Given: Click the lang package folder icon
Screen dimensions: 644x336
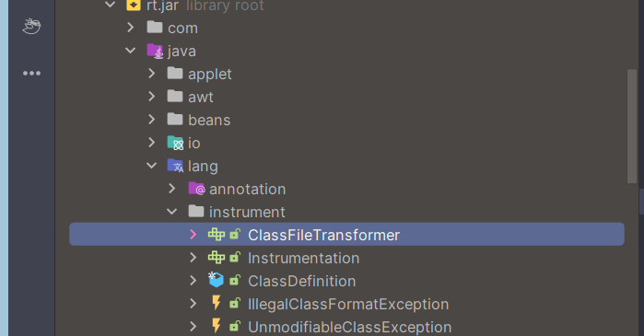Looking at the screenshot, I should (x=175, y=166).
